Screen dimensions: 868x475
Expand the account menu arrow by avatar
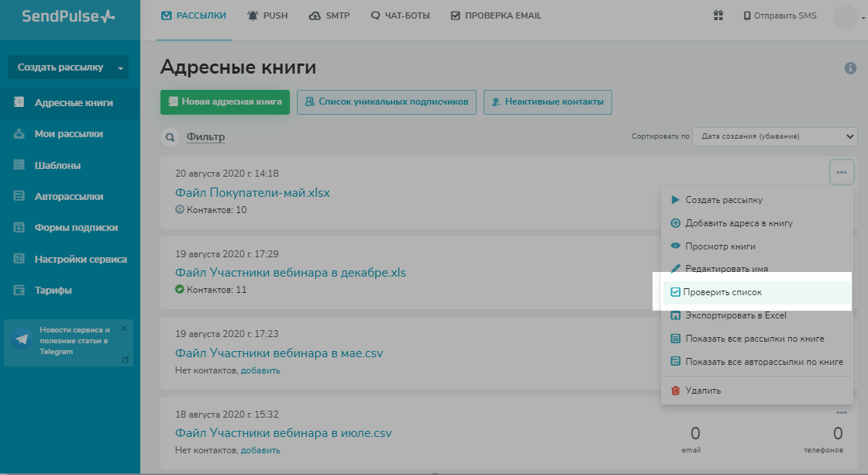[x=863, y=18]
